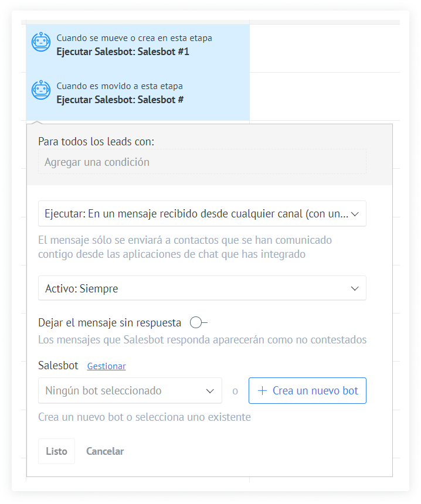Click the chevron arrow on the Ejecutar dropdown
421x504 pixels.
tap(354, 214)
